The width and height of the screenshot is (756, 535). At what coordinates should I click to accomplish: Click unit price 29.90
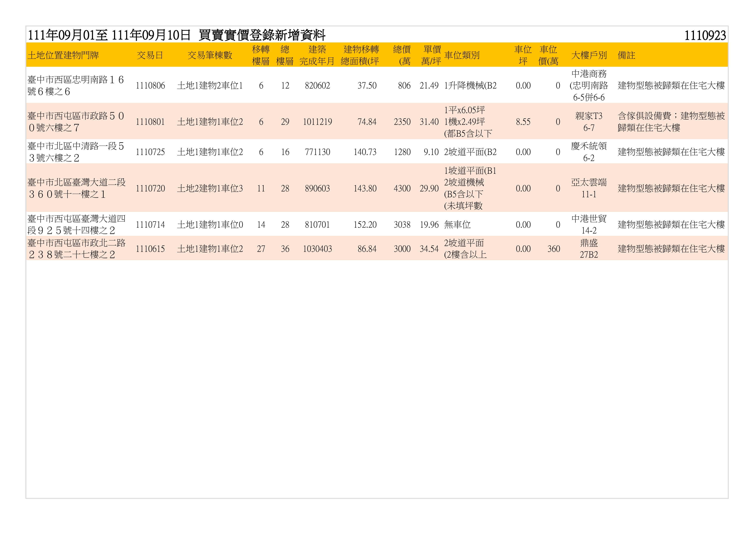429,188
